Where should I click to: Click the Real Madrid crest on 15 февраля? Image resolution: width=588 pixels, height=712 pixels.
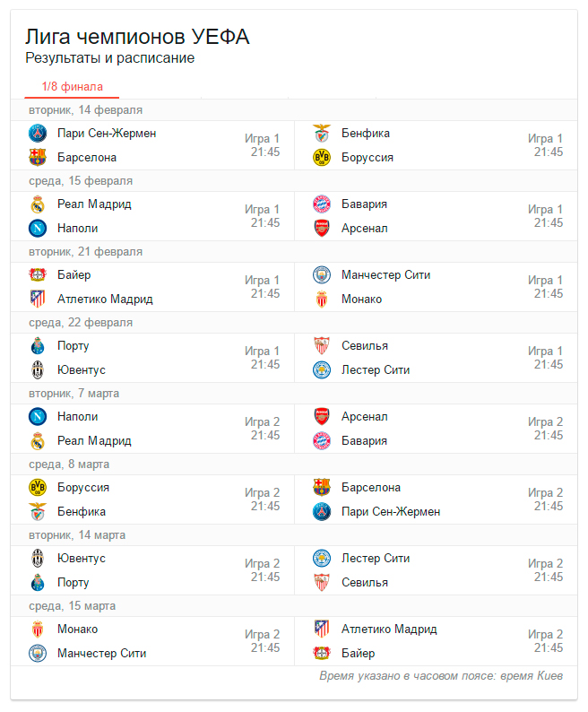38,204
